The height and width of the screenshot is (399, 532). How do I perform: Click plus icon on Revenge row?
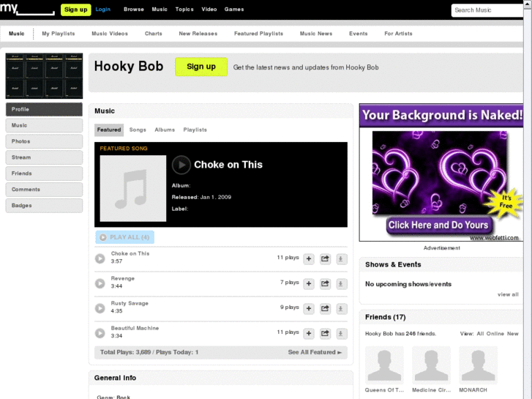309,283
